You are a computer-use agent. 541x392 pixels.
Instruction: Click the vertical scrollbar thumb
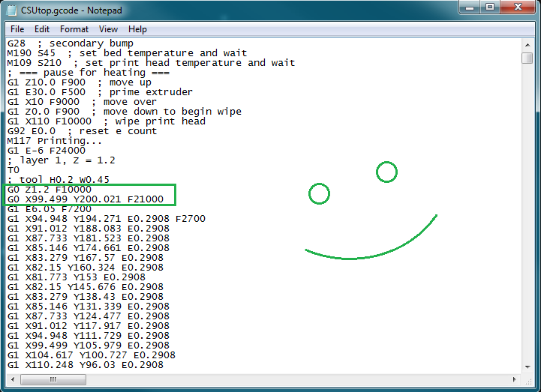(x=527, y=58)
